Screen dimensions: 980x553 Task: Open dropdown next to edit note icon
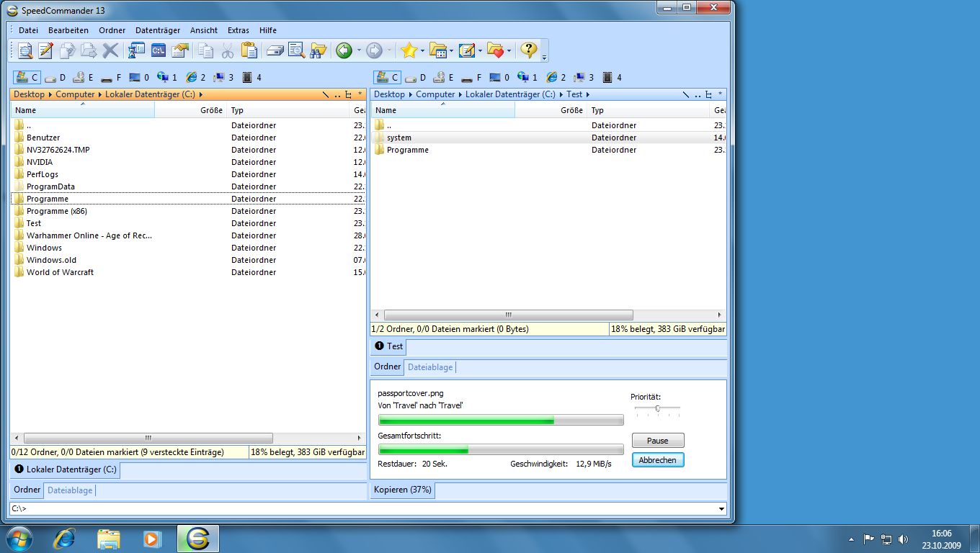(x=481, y=50)
